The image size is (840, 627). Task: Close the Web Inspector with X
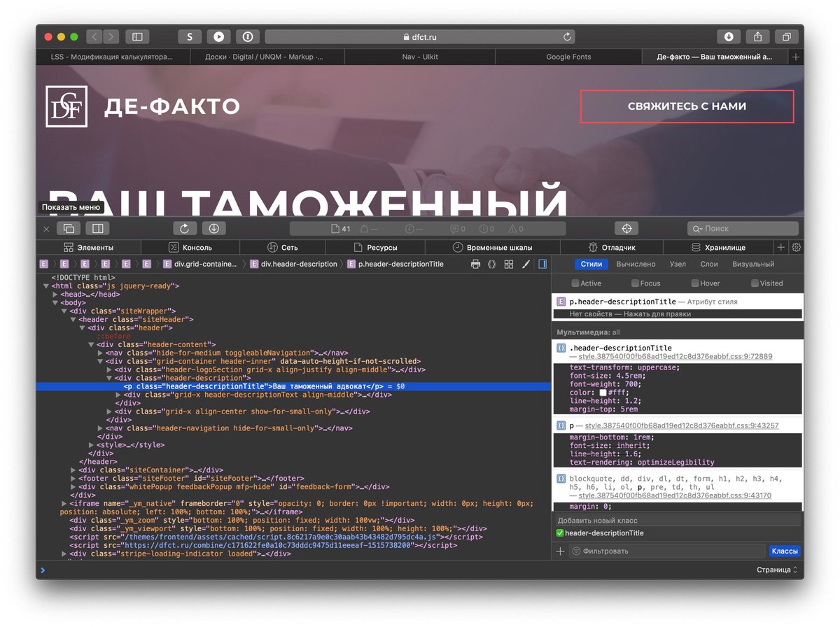(46, 229)
